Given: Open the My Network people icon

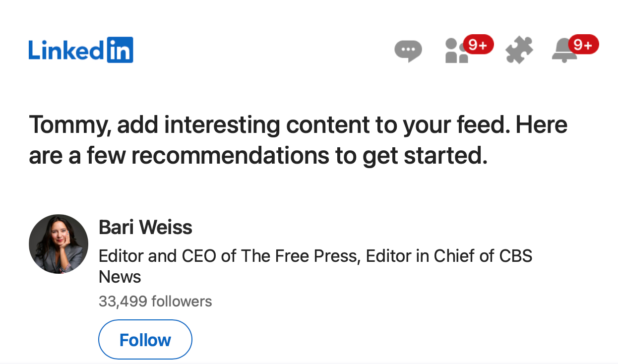Looking at the screenshot, I should (456, 52).
